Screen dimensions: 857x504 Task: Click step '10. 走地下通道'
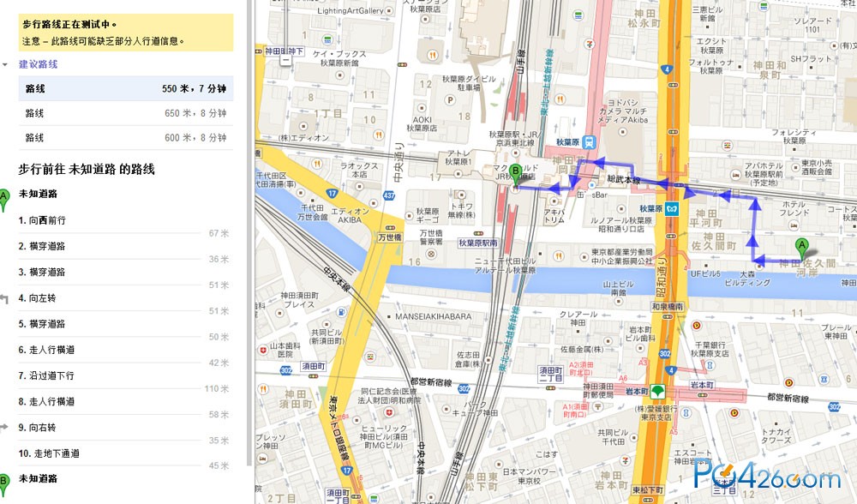coord(49,453)
